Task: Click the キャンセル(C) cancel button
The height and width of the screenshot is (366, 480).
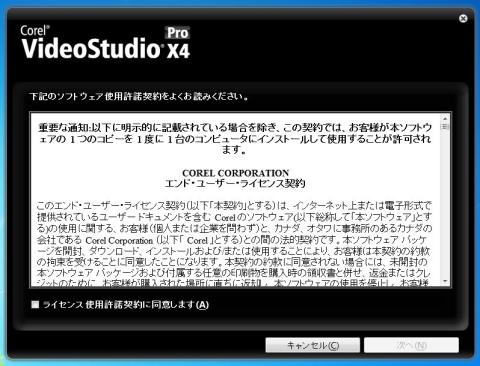Action: pyautogui.click(x=313, y=345)
